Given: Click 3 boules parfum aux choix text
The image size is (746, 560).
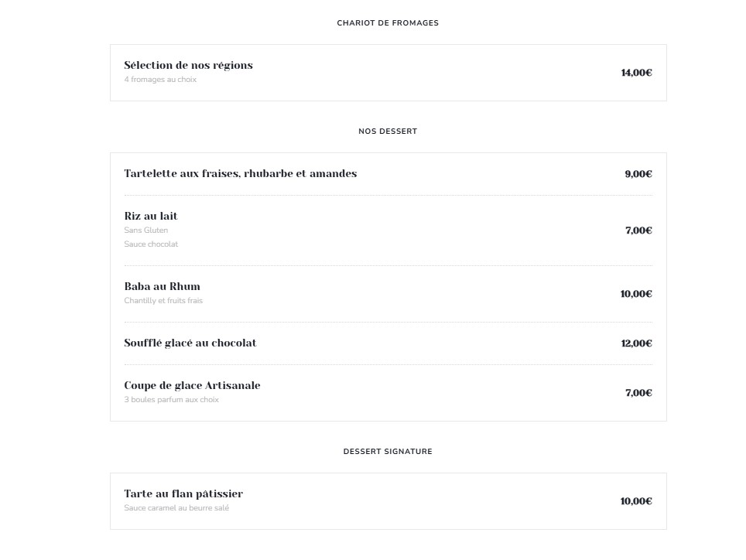Looking at the screenshot, I should [171, 399].
